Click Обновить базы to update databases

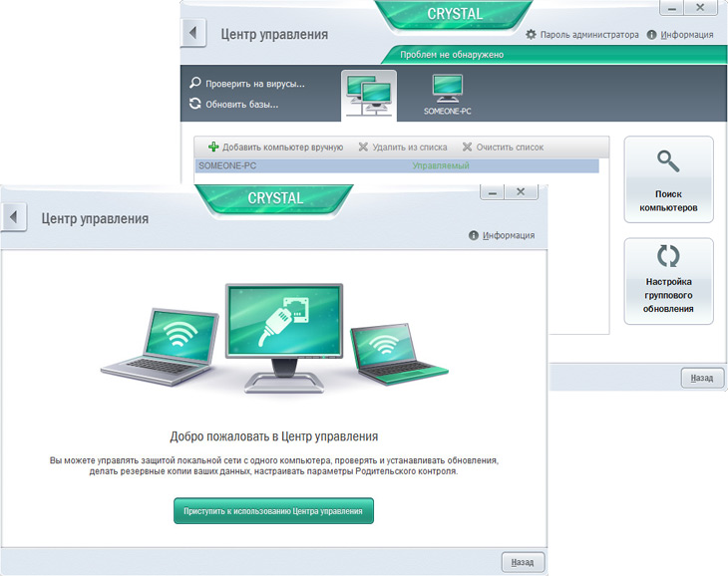coord(242,105)
